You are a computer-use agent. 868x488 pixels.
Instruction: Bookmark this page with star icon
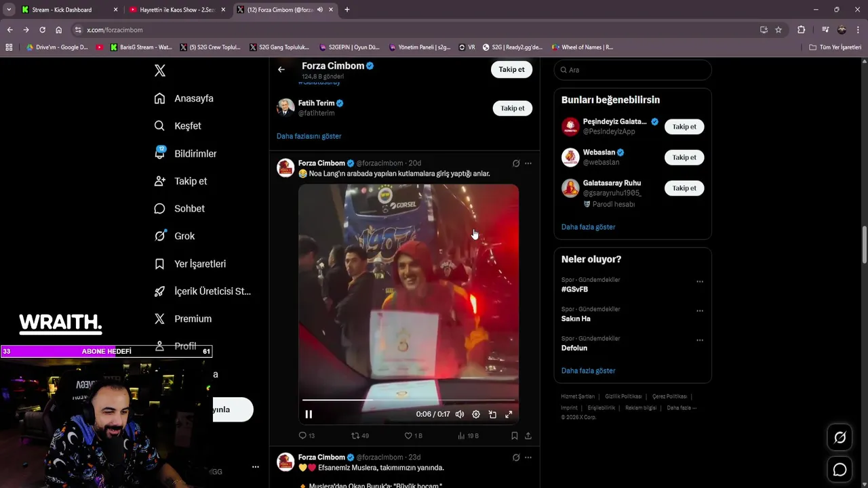coord(778,30)
